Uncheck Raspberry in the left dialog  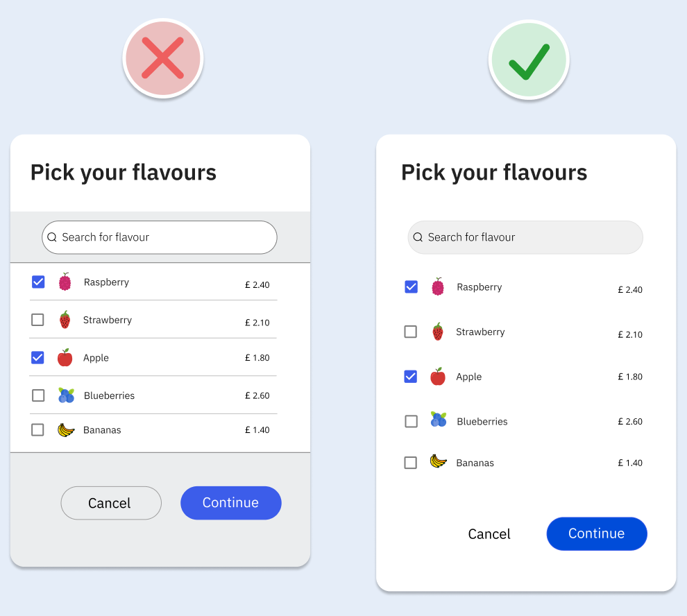(38, 282)
